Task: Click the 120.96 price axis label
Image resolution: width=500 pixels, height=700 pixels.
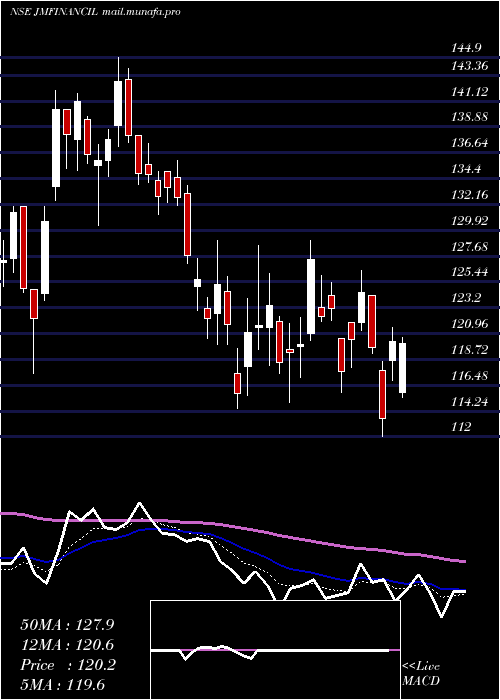Action: pyautogui.click(x=469, y=324)
